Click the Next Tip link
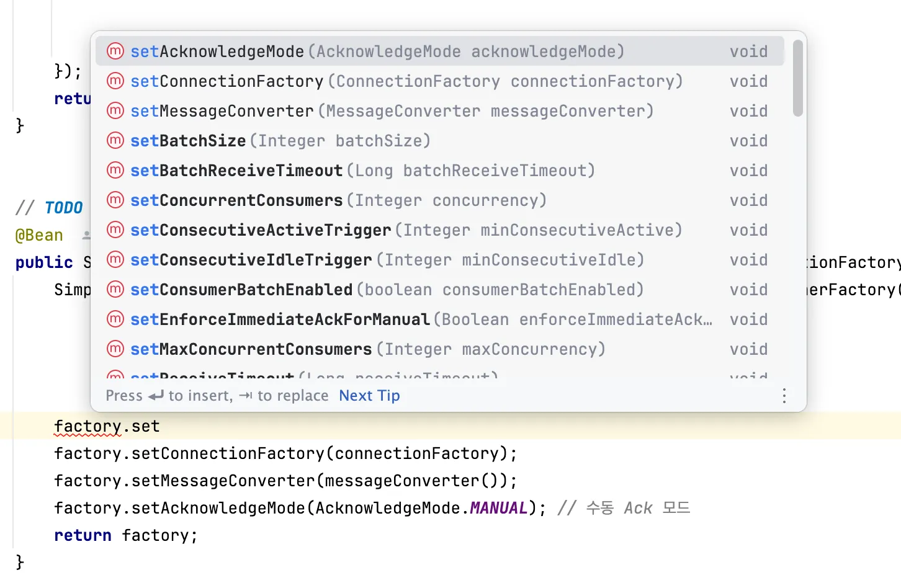This screenshot has width=901, height=588. point(369,396)
